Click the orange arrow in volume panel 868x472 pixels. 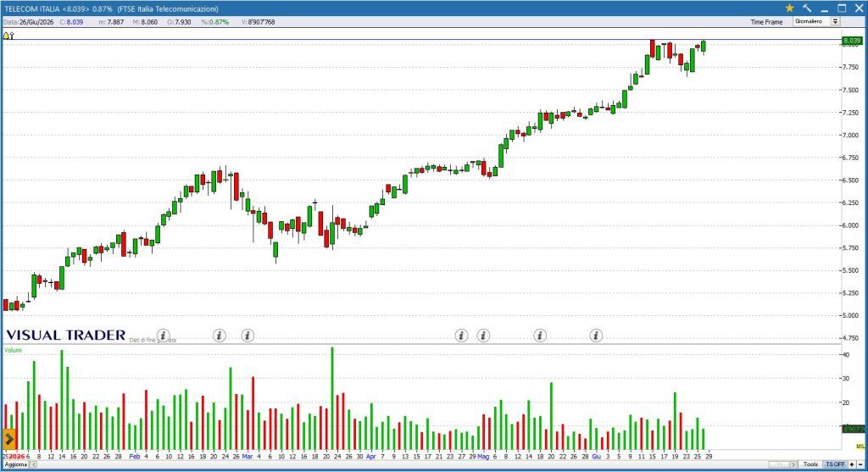[8, 439]
